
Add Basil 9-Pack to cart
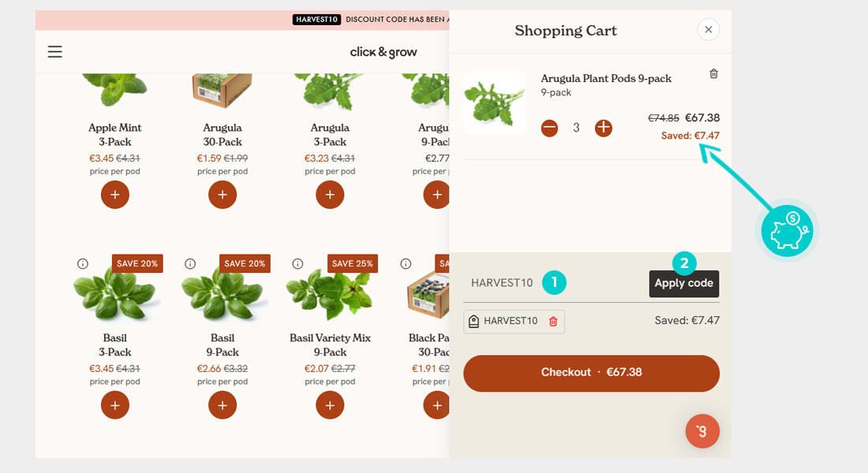223,405
